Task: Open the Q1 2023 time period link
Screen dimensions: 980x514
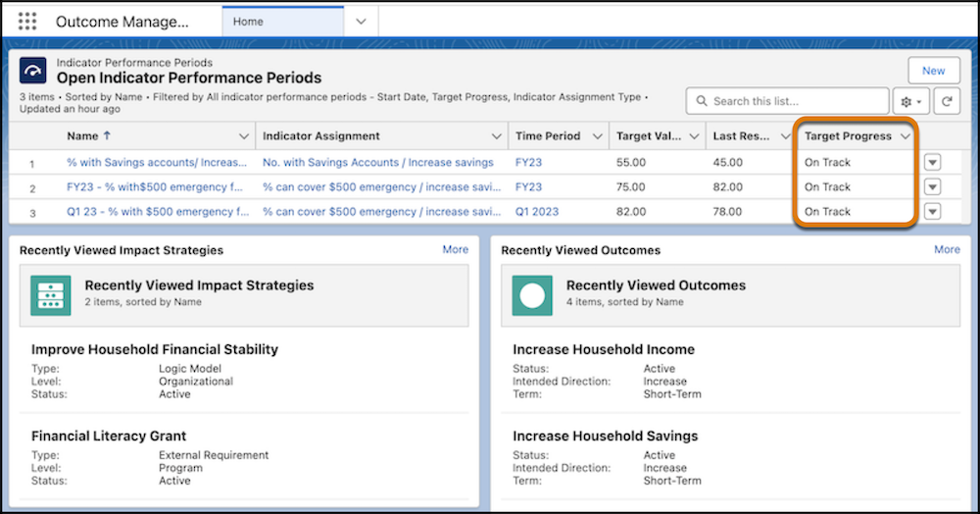Action: click(537, 212)
